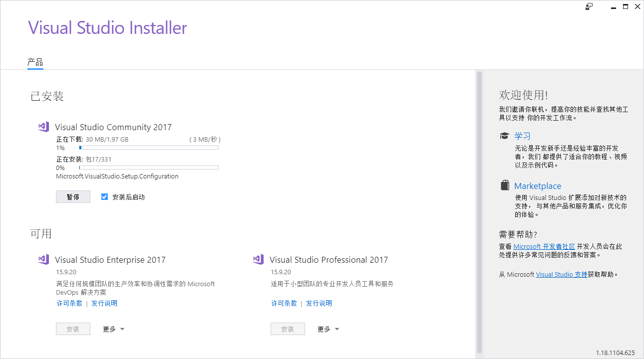Screen dimensions: 644x359
Task: Click the shopping bag icon beside Marketplace
Action: 504,184
